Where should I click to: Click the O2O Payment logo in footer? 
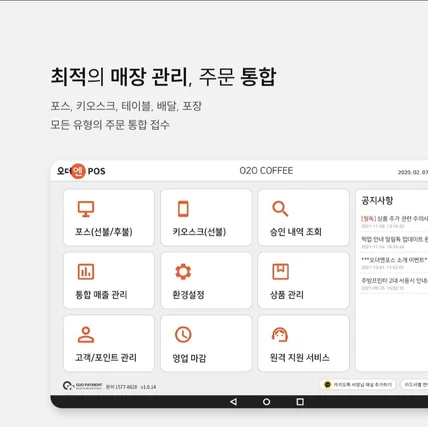[x=82, y=386]
